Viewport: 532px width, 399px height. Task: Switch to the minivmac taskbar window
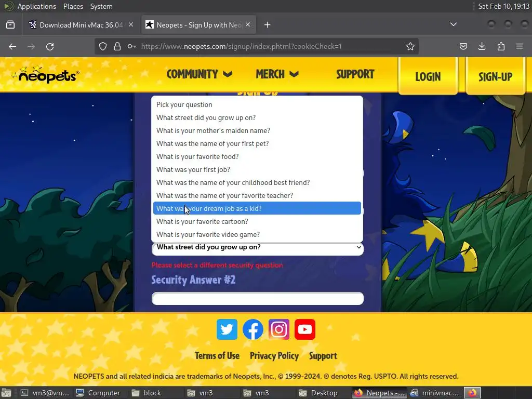[435, 393]
